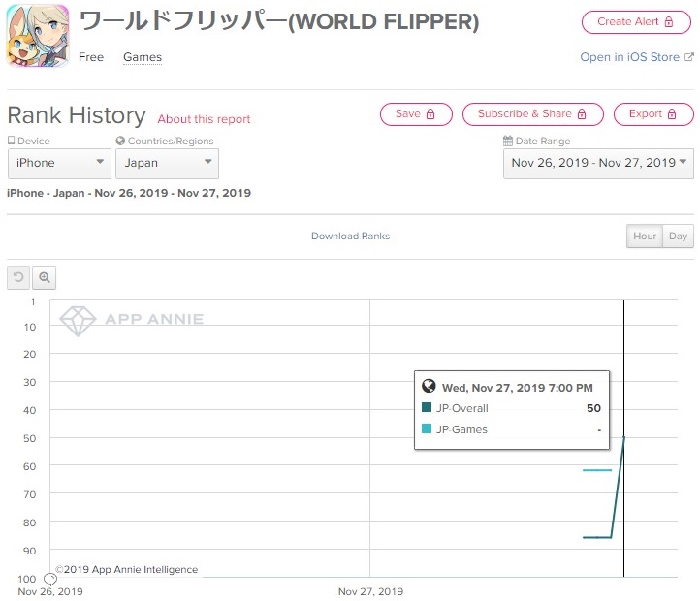
Task: Click the device icon next to Device label
Action: (12, 141)
